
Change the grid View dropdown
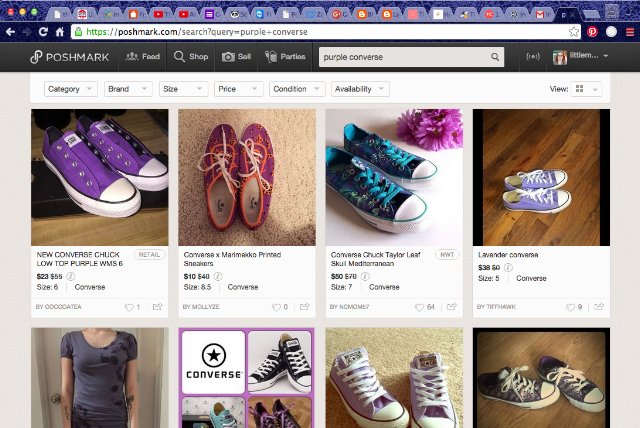click(587, 89)
